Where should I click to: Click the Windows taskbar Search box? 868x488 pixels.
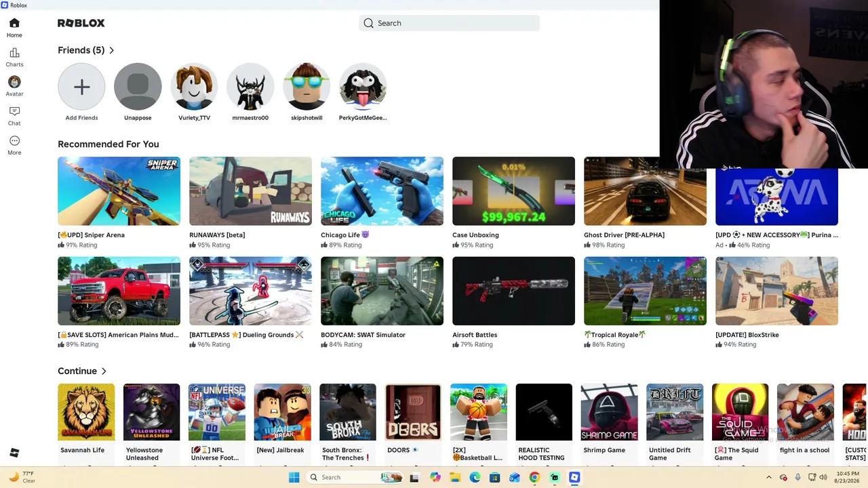point(355,477)
